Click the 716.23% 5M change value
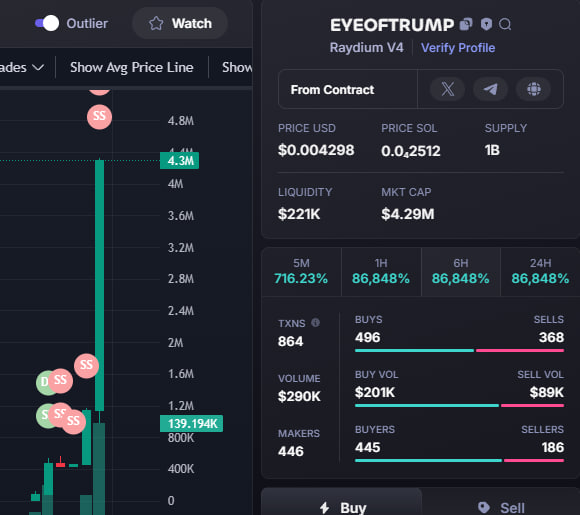 coord(301,278)
